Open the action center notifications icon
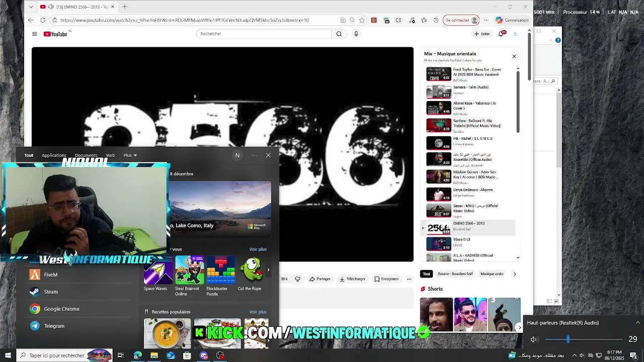This screenshot has width=644, height=362. 633,355
